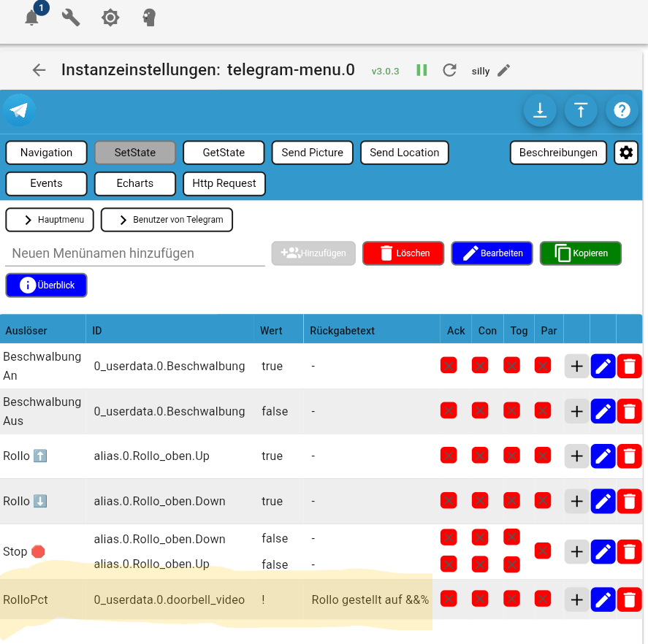
Task: Open the Events tab
Action: 46,184
